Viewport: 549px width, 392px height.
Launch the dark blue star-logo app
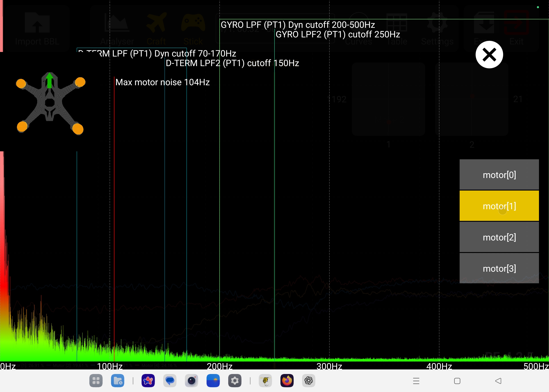tap(148, 381)
